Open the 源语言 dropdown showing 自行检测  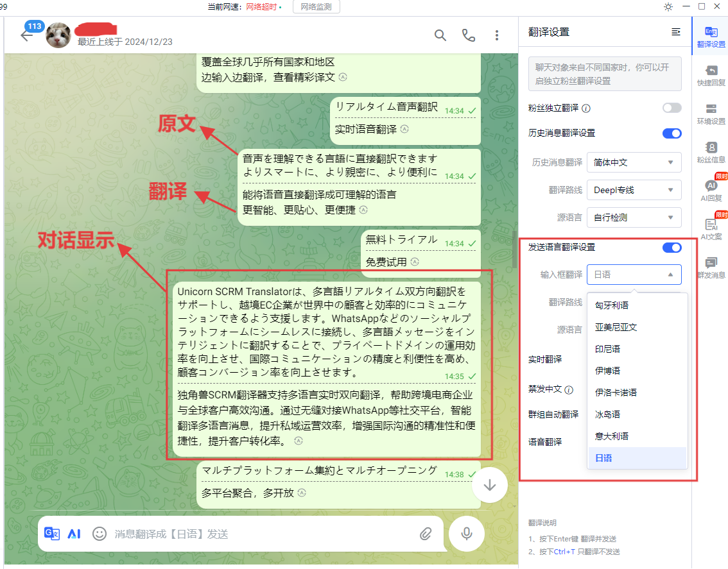tap(634, 217)
